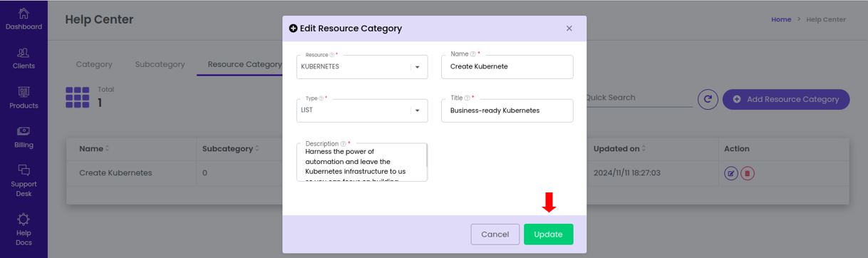Click the Update button

click(x=548, y=234)
